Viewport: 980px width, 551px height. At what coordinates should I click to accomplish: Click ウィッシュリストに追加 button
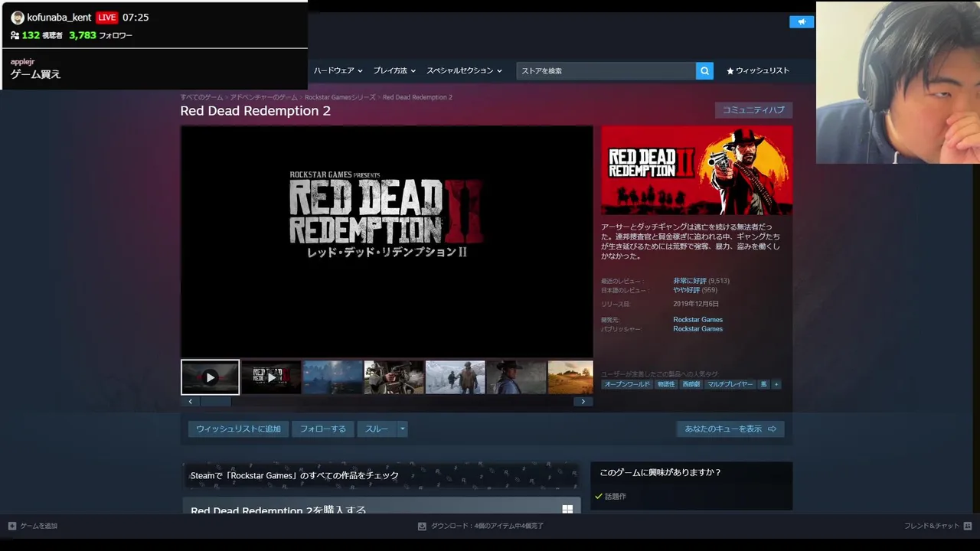pos(238,429)
